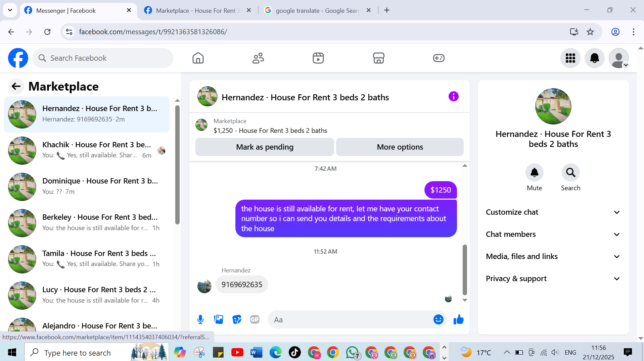Close the Marketplace browser tab
The image size is (644, 361).
click(x=249, y=10)
